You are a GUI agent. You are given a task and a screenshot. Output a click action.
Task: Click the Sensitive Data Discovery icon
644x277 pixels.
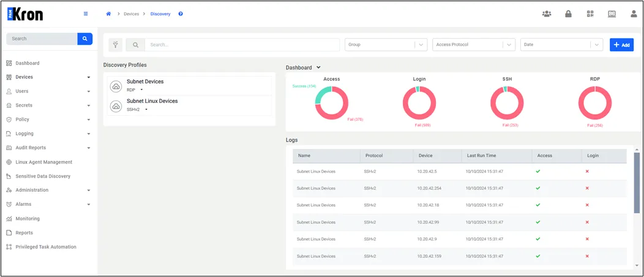(x=9, y=176)
